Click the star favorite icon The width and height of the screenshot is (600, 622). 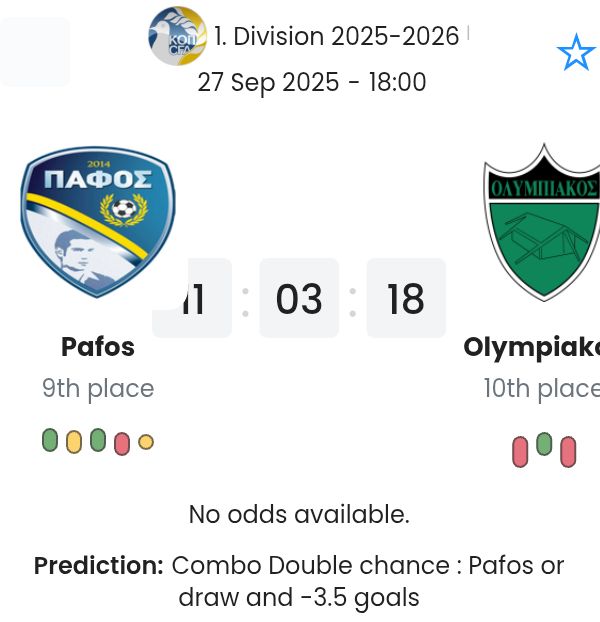[575, 53]
